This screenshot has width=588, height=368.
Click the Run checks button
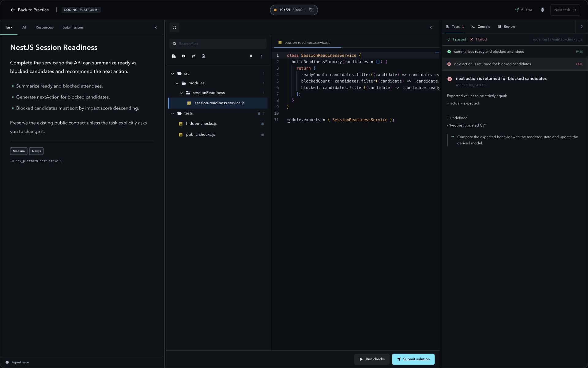tap(372, 359)
